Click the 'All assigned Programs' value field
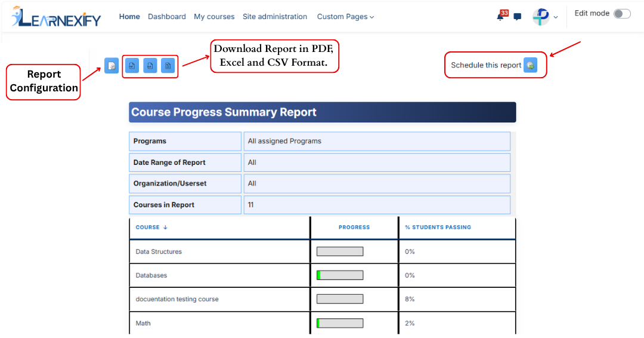Image resolution: width=644 pixels, height=338 pixels. [377, 141]
